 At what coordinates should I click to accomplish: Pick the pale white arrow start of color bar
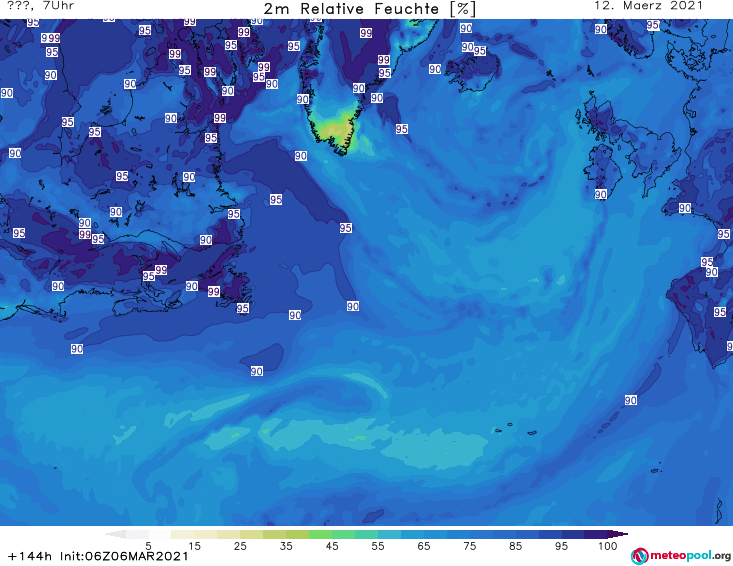(115, 534)
